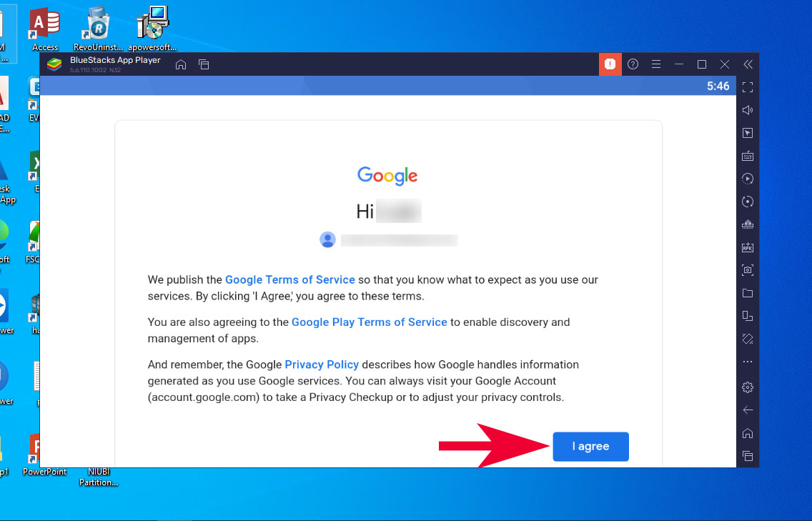Click the I agree button

[x=590, y=447]
